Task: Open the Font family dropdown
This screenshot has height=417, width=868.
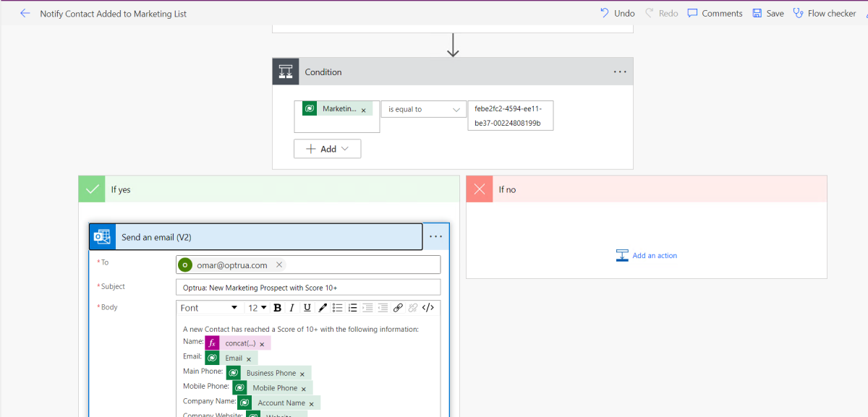Action: point(209,308)
